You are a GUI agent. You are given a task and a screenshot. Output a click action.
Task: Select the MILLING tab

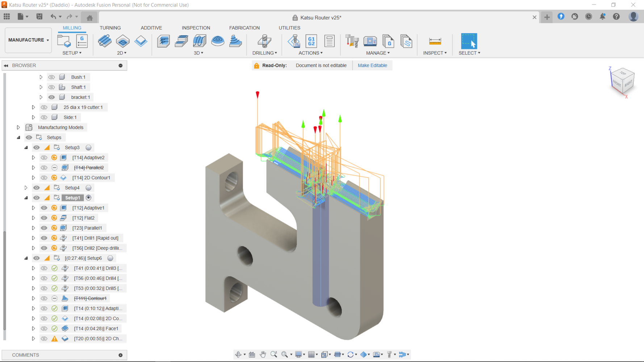(72, 28)
